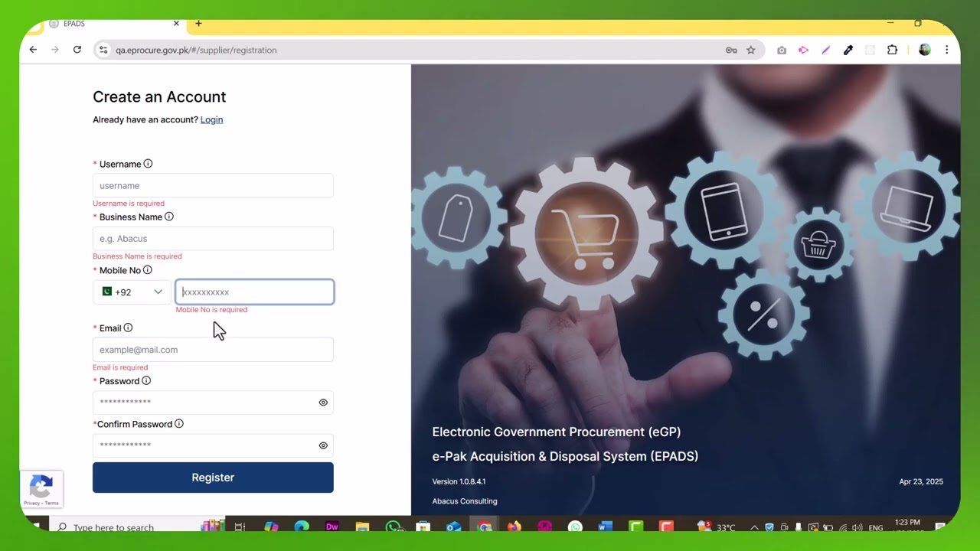
Task: Click 'Create an Account' heading
Action: [x=159, y=96]
